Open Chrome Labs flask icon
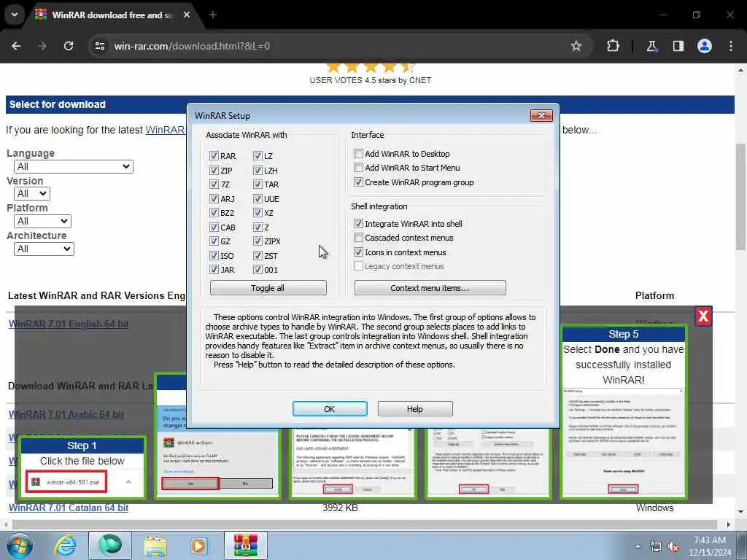The height and width of the screenshot is (560, 747). tap(651, 46)
